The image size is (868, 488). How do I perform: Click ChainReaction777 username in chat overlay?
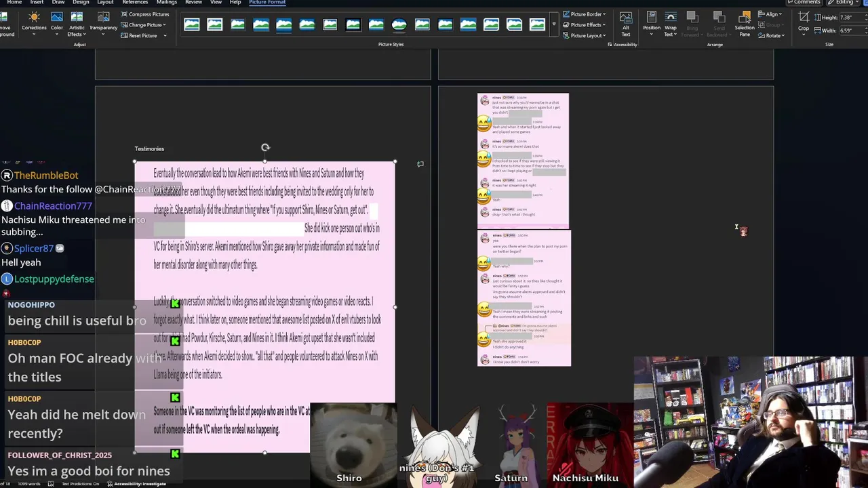click(x=53, y=206)
